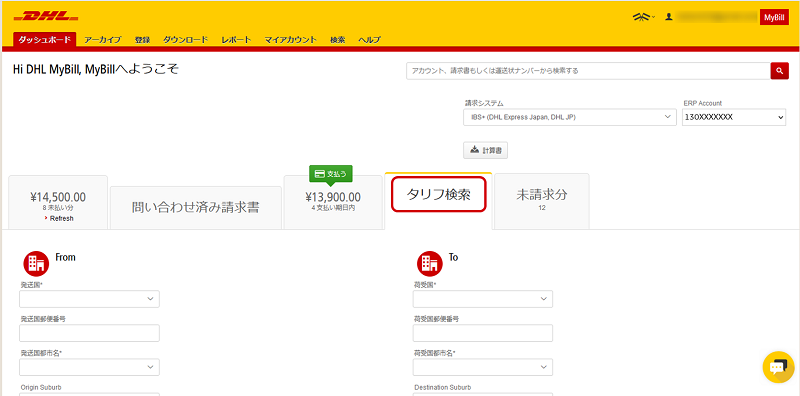The width and height of the screenshot is (800, 396).
Task: Open the yellow chat bubble widget
Action: pos(778,367)
